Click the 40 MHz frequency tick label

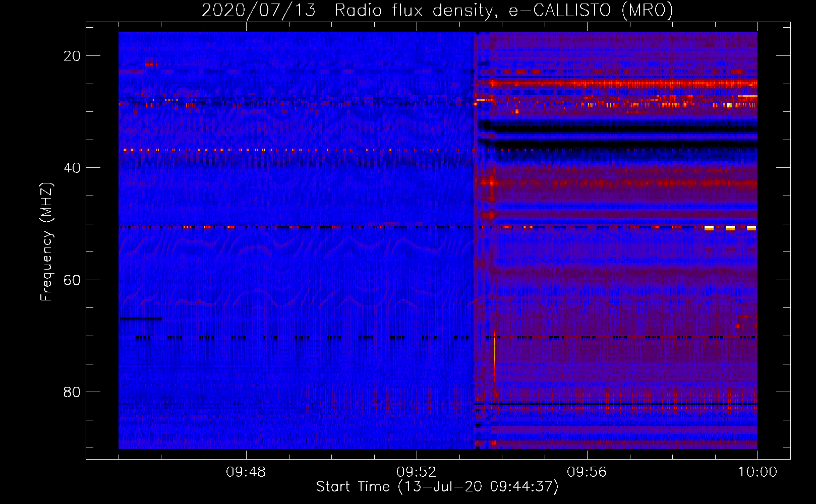tap(72, 168)
